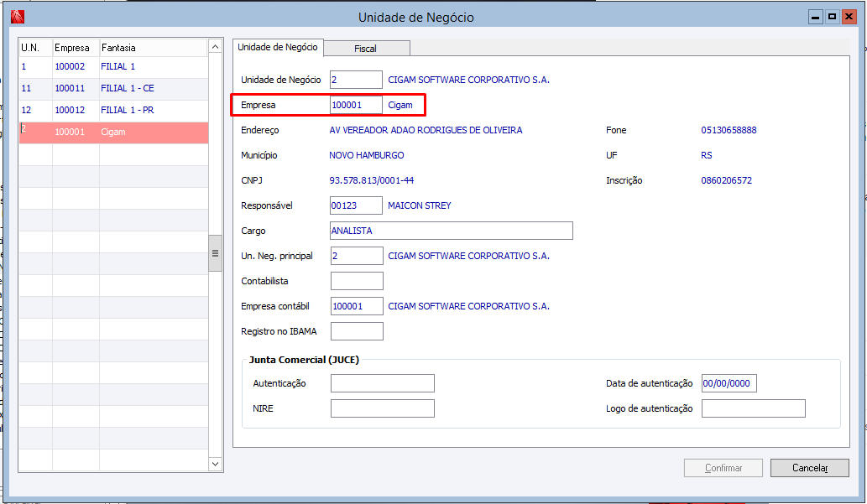Select the FILIAL 1 - PR row
Viewport: 867px width, 504px height.
pos(114,111)
